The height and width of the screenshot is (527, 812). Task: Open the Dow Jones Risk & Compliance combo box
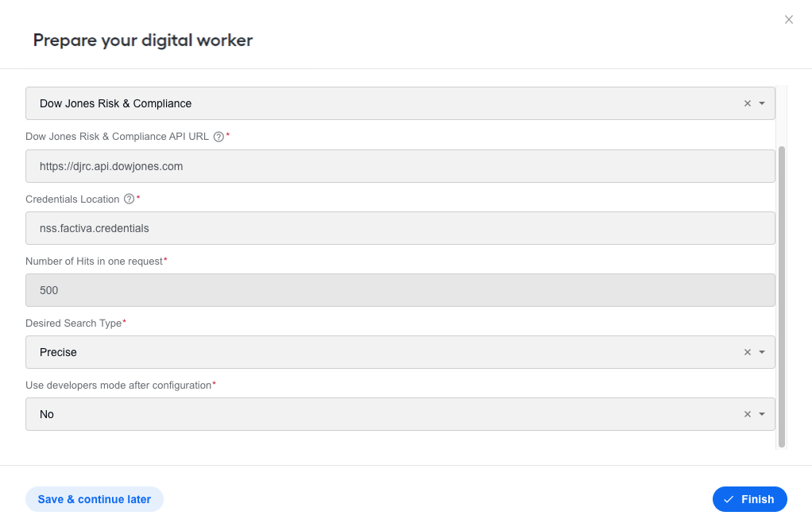point(400,103)
